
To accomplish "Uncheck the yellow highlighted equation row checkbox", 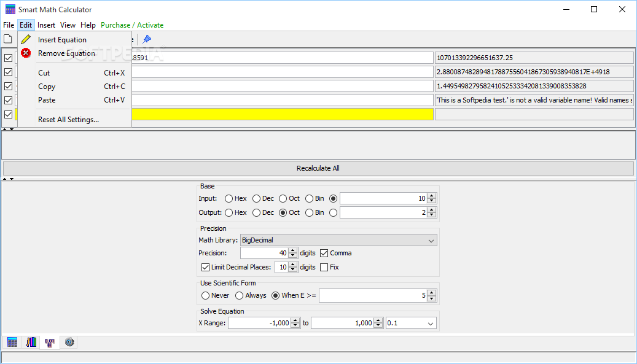I will [x=8, y=114].
